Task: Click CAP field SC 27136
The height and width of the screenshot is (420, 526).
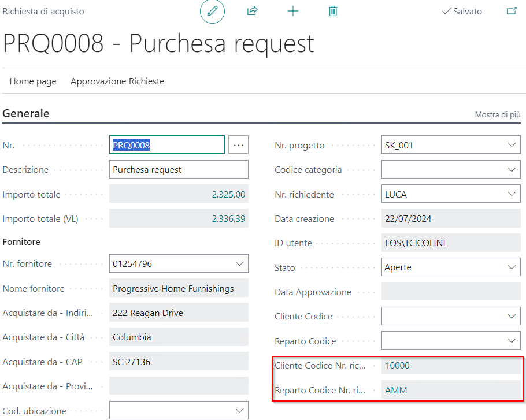Action: tap(179, 362)
